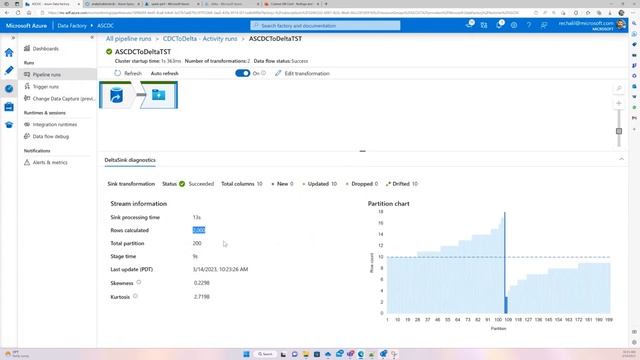Open the Teams Chat taskbar icon
The image size is (640, 360).
tap(294, 354)
